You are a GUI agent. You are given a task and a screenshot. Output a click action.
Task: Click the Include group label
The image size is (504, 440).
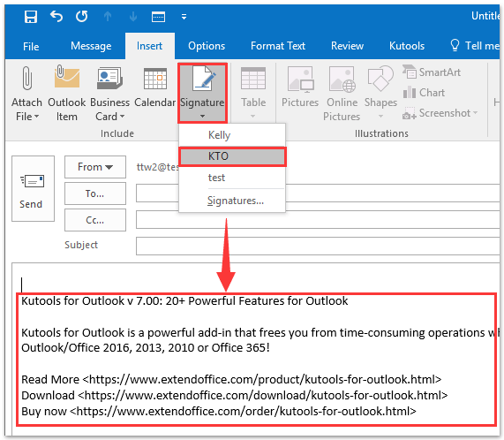[117, 133]
